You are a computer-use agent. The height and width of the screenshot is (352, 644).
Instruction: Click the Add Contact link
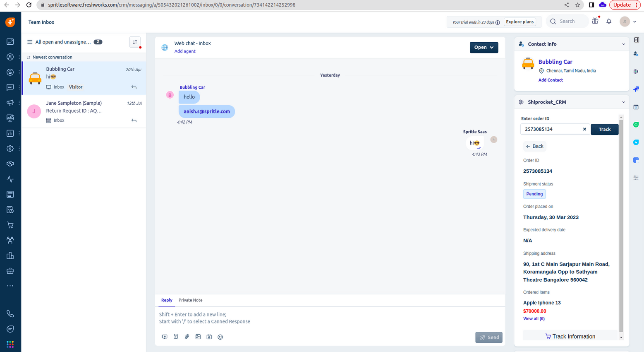coord(551,80)
